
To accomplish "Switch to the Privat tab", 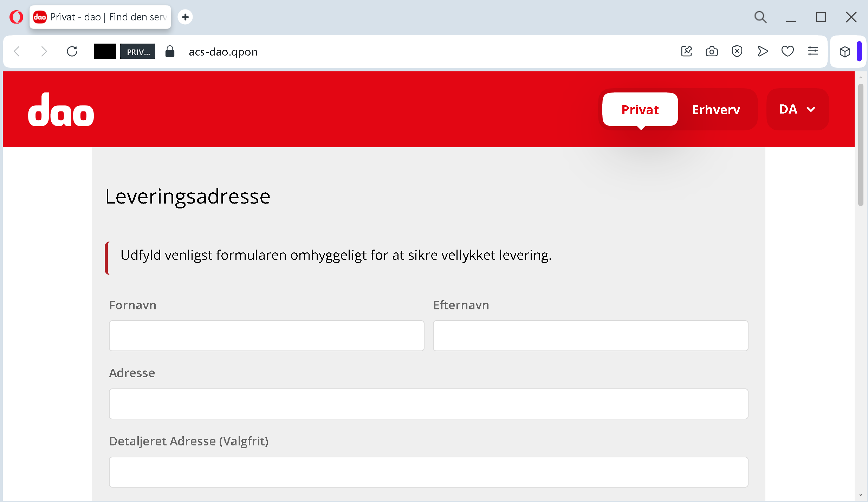I will [x=640, y=110].
